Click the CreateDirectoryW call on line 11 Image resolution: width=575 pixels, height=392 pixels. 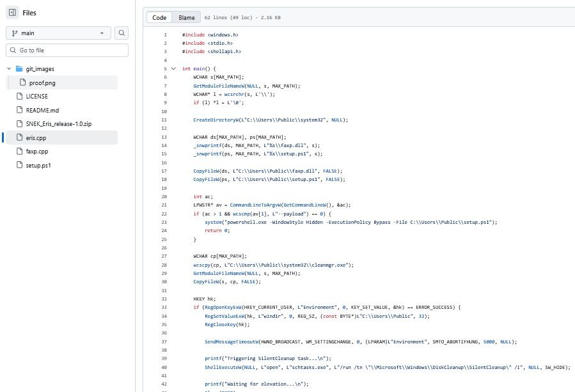(271, 120)
